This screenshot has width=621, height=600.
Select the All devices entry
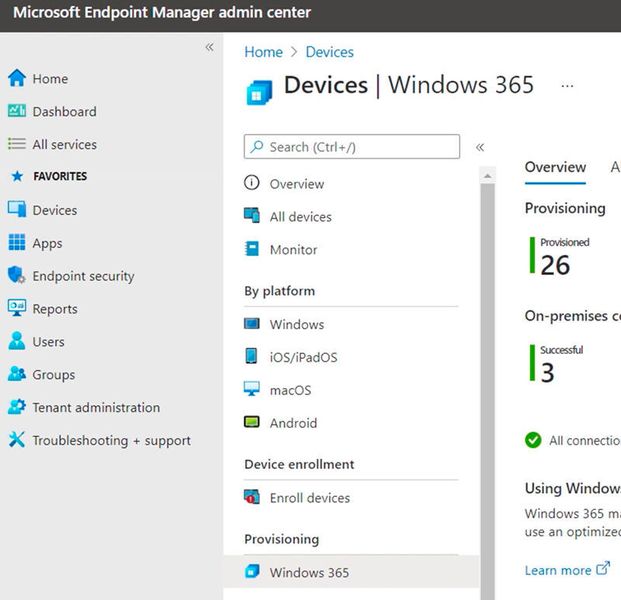click(x=301, y=217)
